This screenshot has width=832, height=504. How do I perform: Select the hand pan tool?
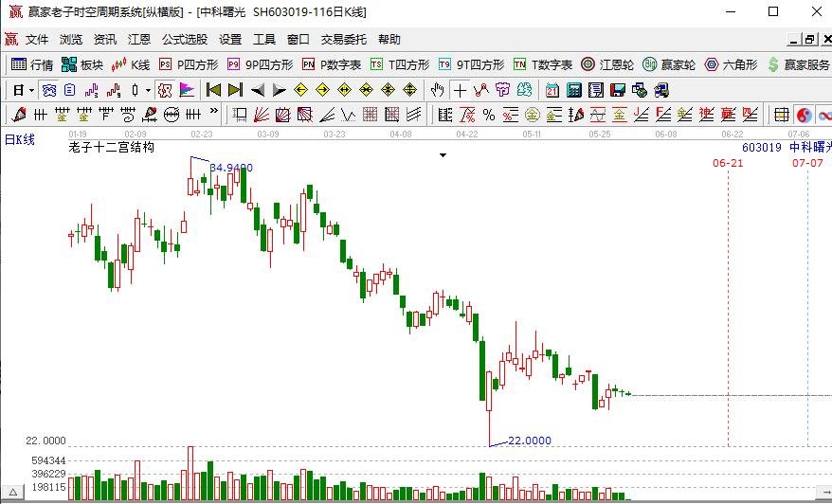point(437,91)
